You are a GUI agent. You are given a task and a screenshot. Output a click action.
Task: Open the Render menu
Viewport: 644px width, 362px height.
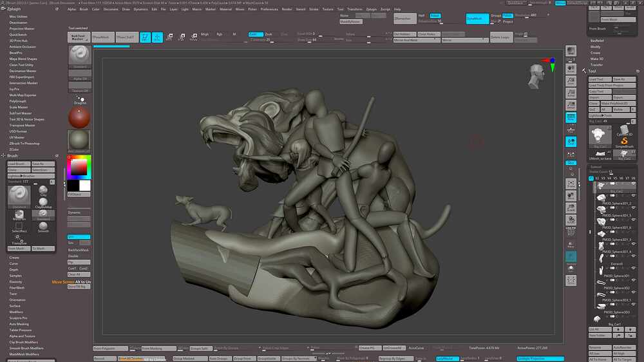[287, 9]
